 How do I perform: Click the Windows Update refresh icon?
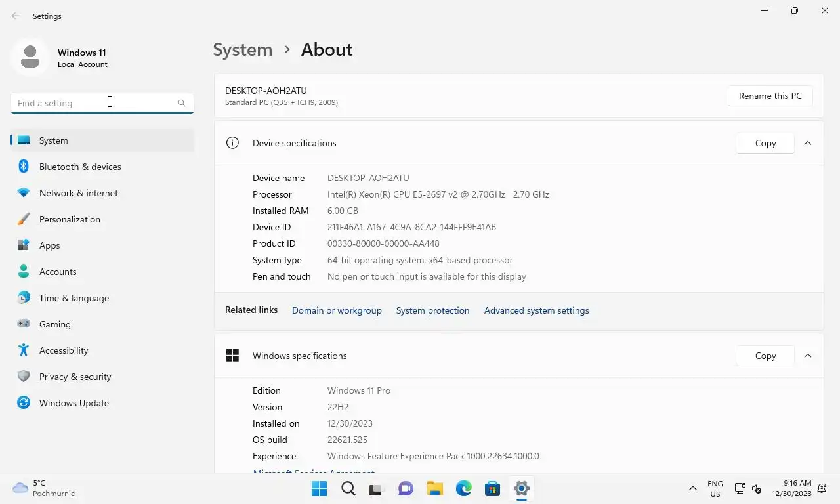point(24,403)
